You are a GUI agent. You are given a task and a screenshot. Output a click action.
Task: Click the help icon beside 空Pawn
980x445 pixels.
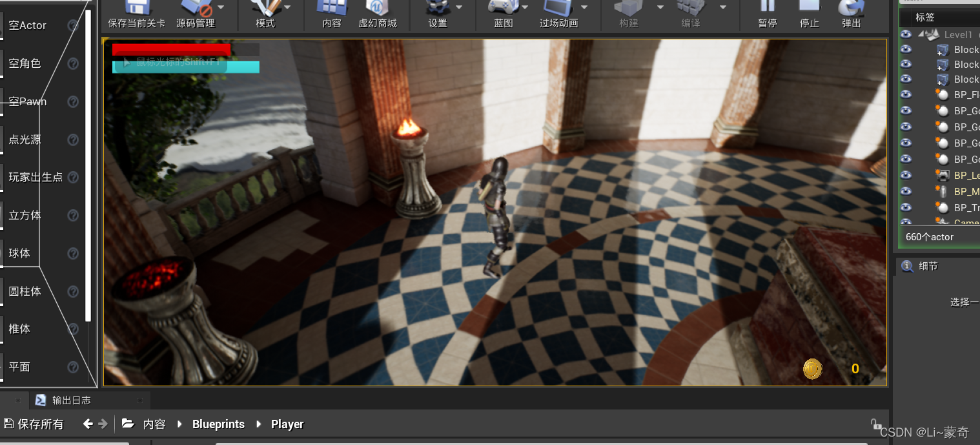point(73,101)
